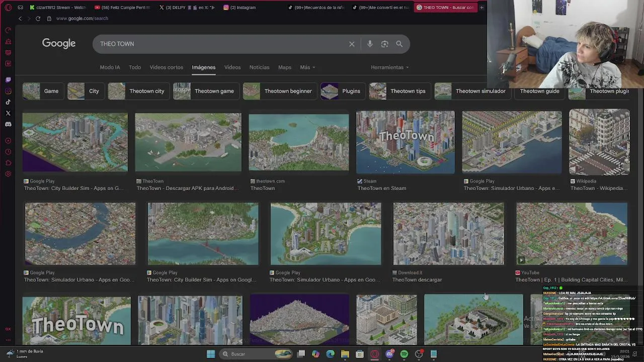Open the YouTube Ep. 1 video thumbnail
This screenshot has height=362, width=644.
[572, 234]
